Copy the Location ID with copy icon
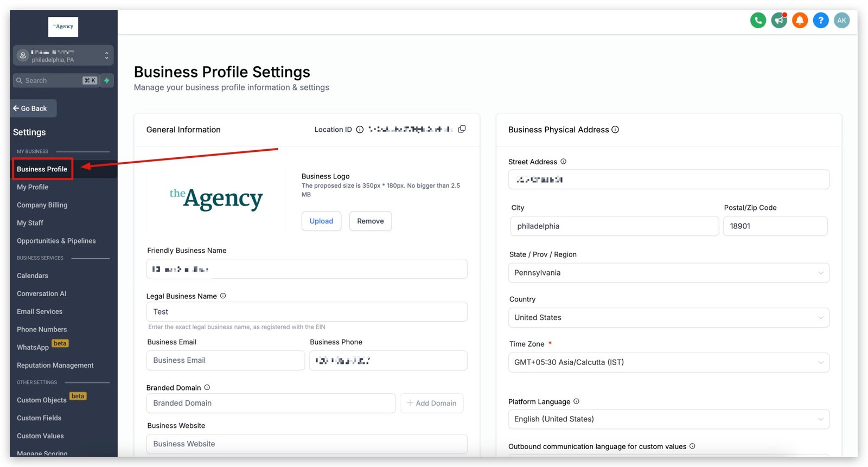This screenshot has height=467, width=868. (x=462, y=129)
